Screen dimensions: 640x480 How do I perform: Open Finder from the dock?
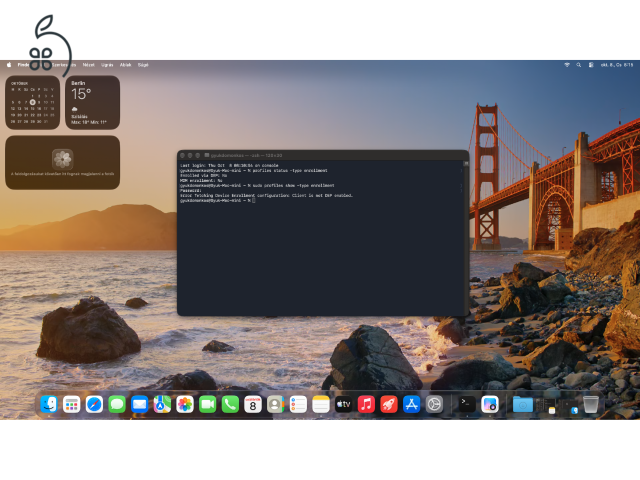pyautogui.click(x=49, y=404)
